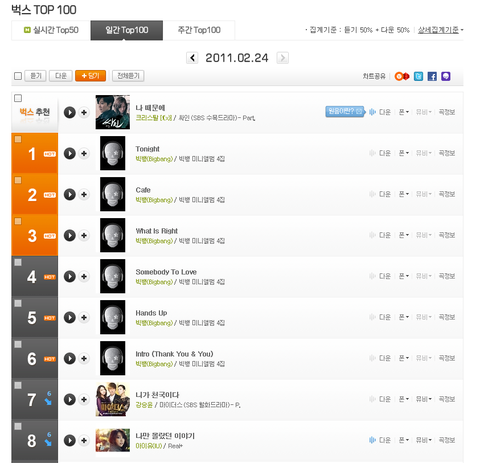Go to next chart date
The image size is (480, 463).
tap(282, 58)
